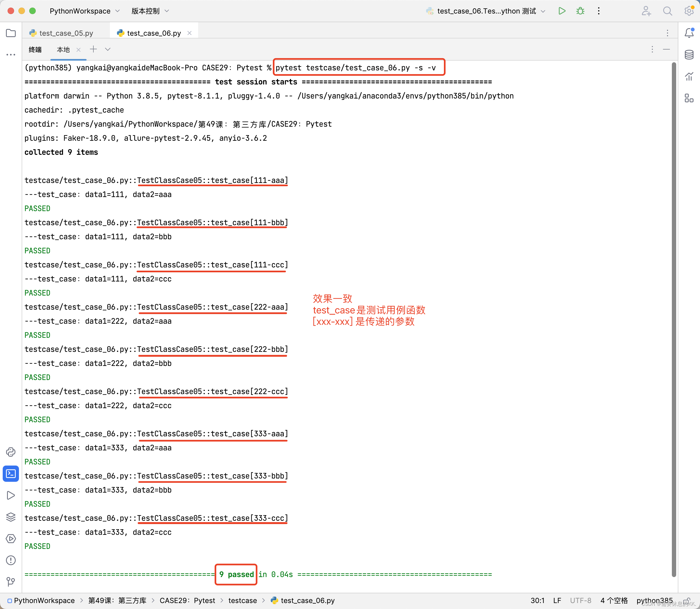Open more run actions menu
The image size is (700, 609).
(x=599, y=11)
